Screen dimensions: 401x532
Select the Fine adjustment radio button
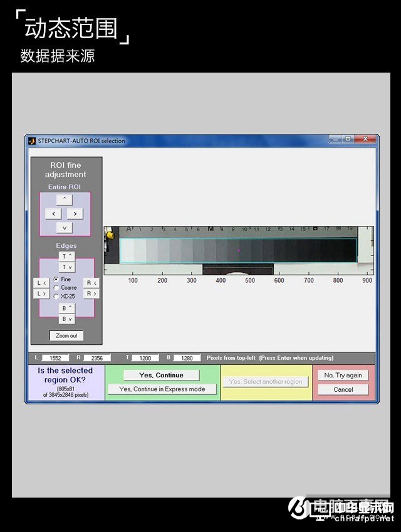56,279
